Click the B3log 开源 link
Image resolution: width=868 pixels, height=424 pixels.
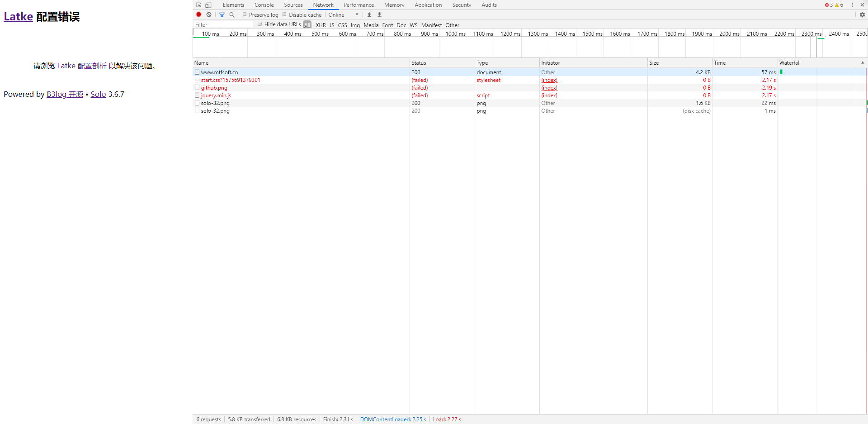point(65,94)
